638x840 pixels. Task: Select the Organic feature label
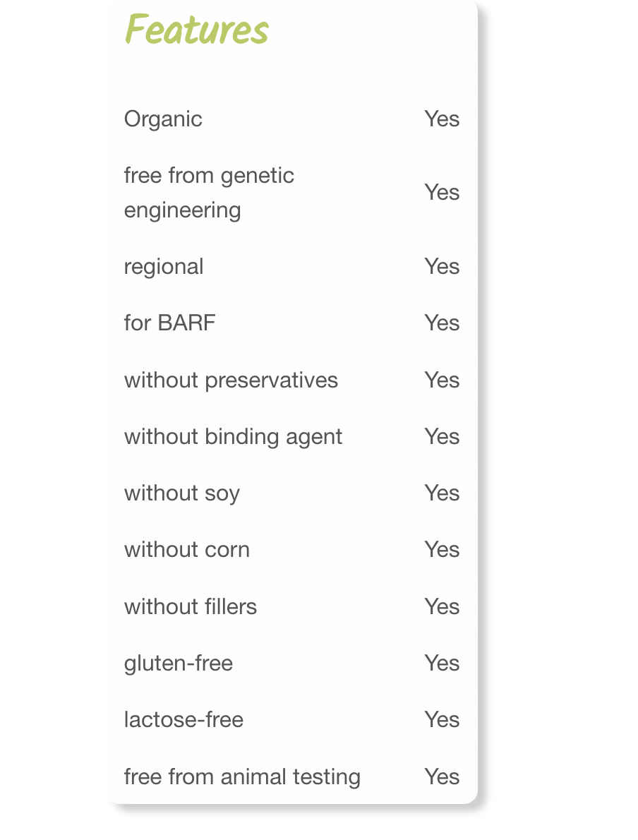click(163, 119)
